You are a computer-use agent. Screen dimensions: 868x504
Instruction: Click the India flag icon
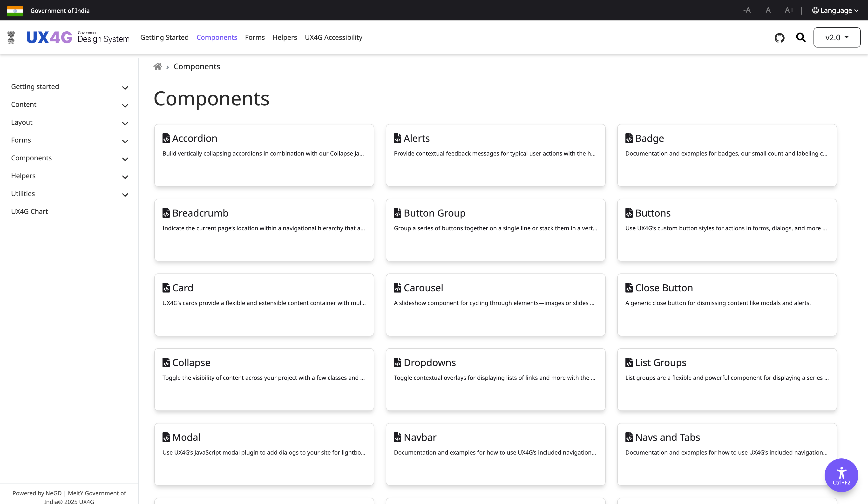[15, 11]
